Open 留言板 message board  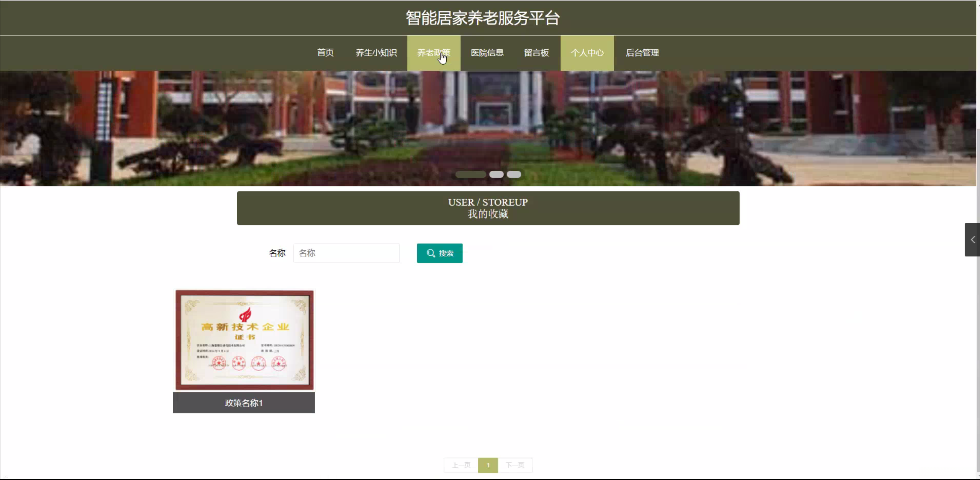click(x=536, y=53)
